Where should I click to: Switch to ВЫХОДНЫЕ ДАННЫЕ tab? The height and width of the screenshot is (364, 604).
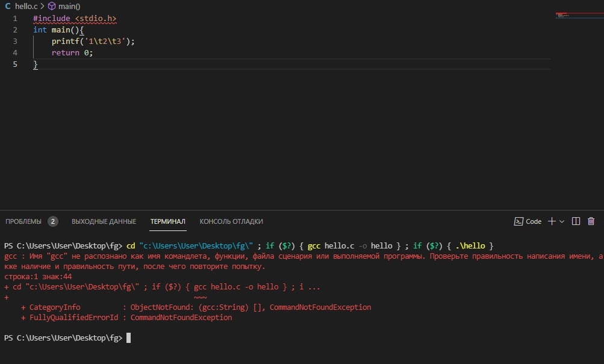point(104,221)
